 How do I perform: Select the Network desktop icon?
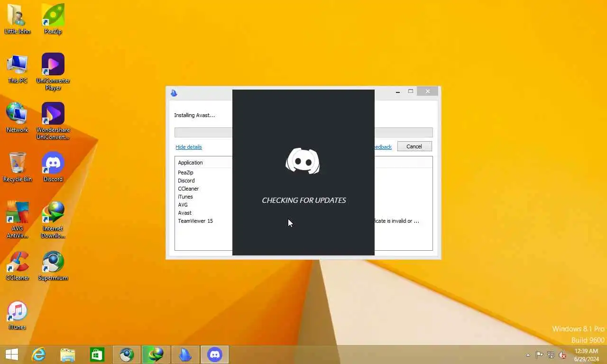17,118
